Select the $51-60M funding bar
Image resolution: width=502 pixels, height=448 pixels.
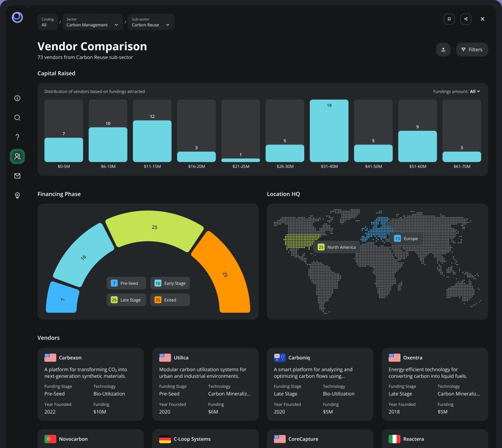[417, 146]
